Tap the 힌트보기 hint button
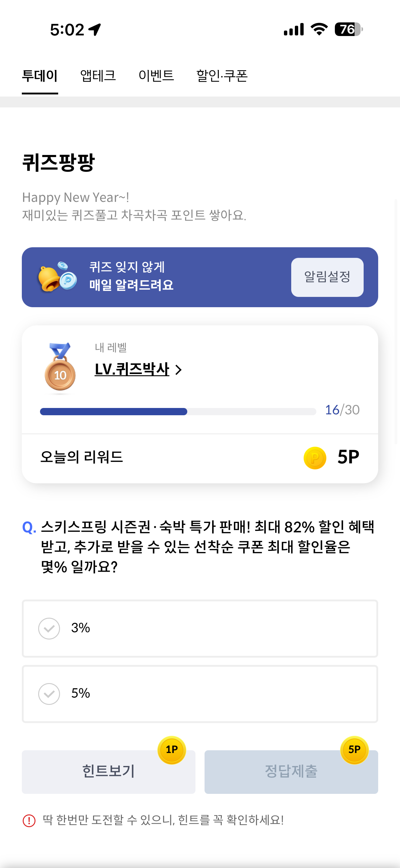Viewport: 400px width, 868px height. (x=108, y=772)
